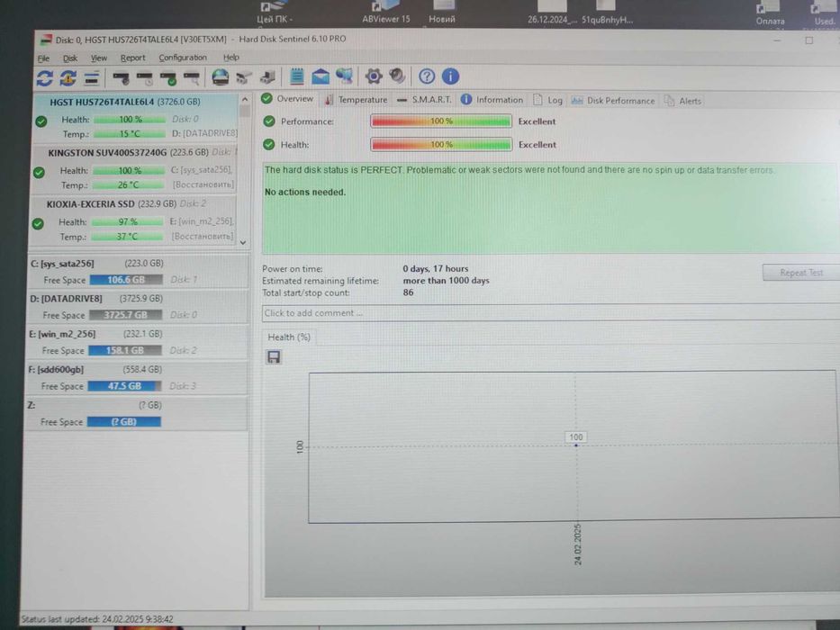Select the Z: partition entry
The image size is (840, 630).
136,414
